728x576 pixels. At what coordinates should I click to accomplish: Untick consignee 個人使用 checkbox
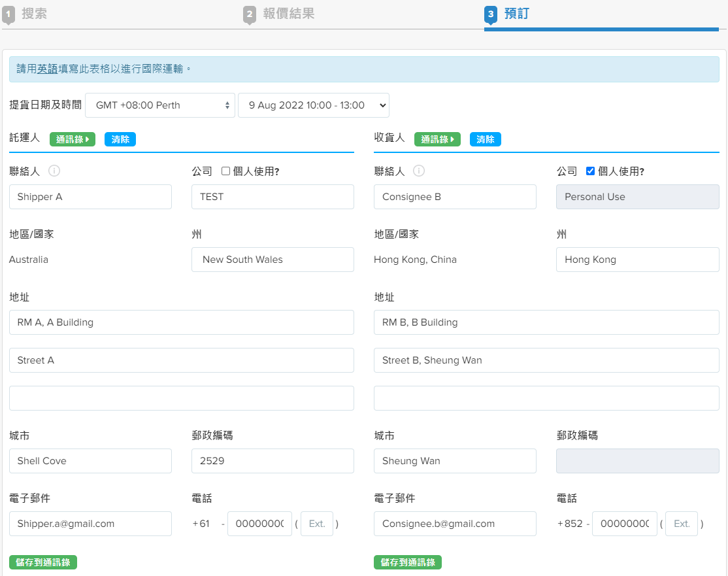coord(590,171)
